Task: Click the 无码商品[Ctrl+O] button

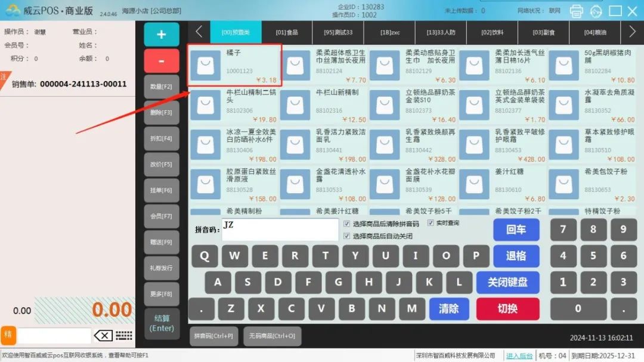Action: click(x=272, y=336)
